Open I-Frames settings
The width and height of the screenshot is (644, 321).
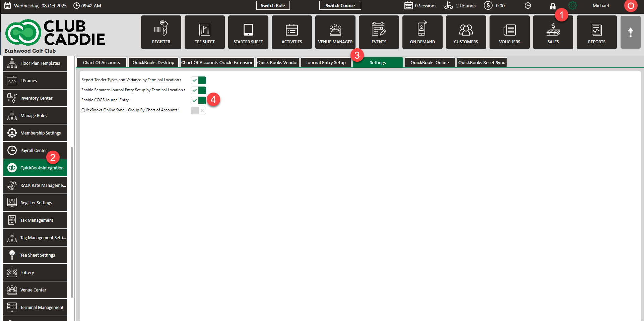click(35, 81)
